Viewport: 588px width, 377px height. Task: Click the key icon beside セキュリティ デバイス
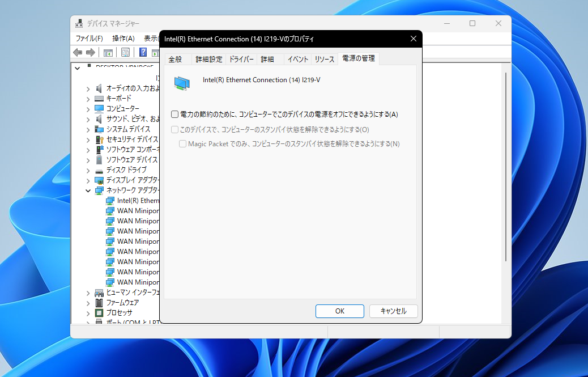point(99,139)
